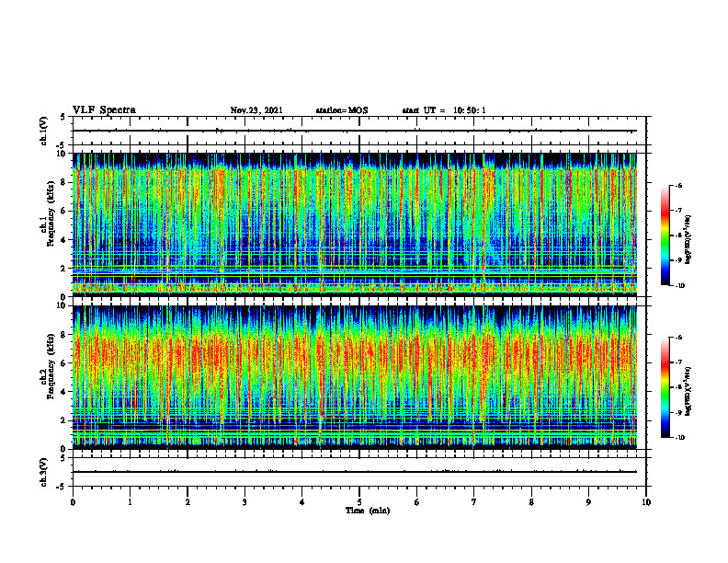Click the ch.1 spectrogram color bar
This screenshot has height=563, width=728.
pyautogui.click(x=665, y=236)
